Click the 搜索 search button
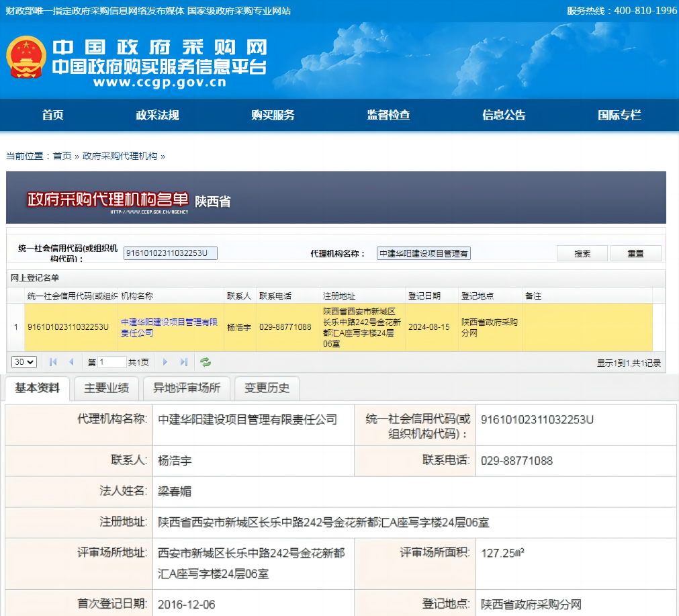 (x=582, y=253)
